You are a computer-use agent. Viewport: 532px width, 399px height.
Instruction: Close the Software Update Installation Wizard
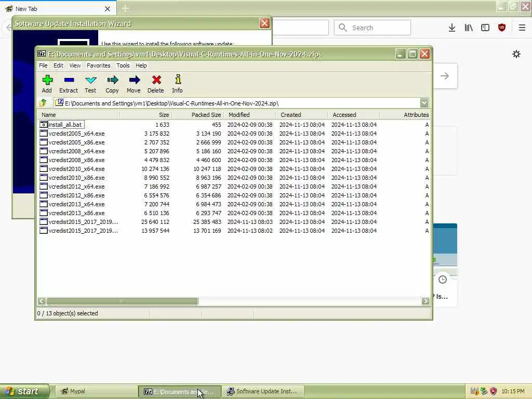click(x=264, y=23)
